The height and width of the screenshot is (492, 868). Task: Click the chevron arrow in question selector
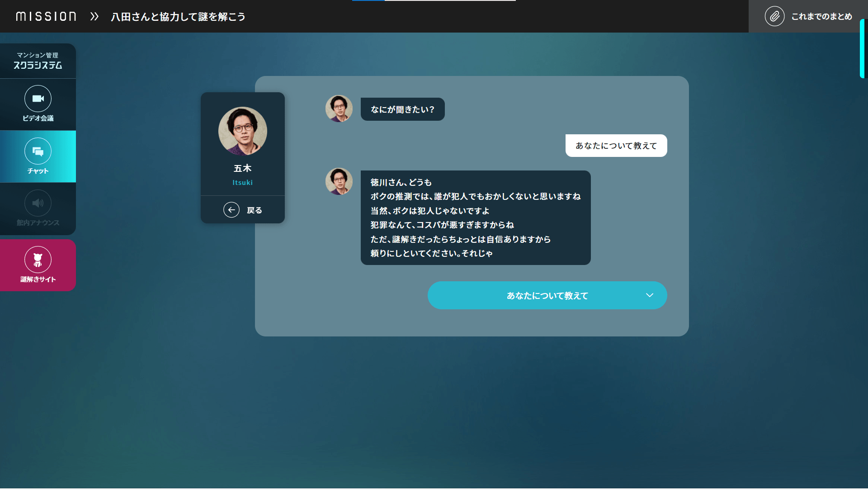coord(650,296)
